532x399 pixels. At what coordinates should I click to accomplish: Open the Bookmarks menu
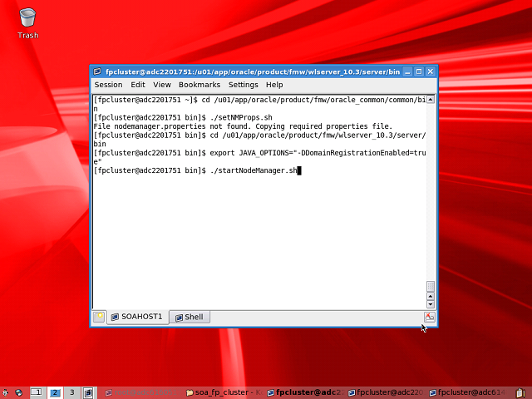point(199,85)
